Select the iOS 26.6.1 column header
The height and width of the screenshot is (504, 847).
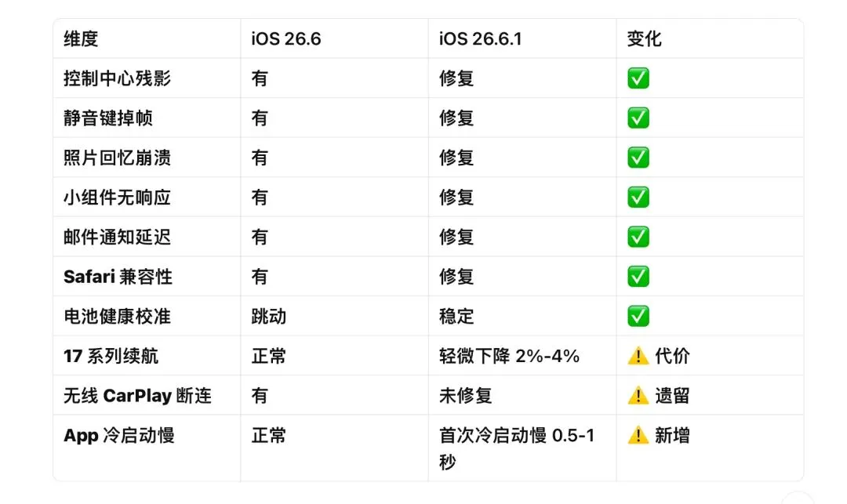[x=480, y=39]
